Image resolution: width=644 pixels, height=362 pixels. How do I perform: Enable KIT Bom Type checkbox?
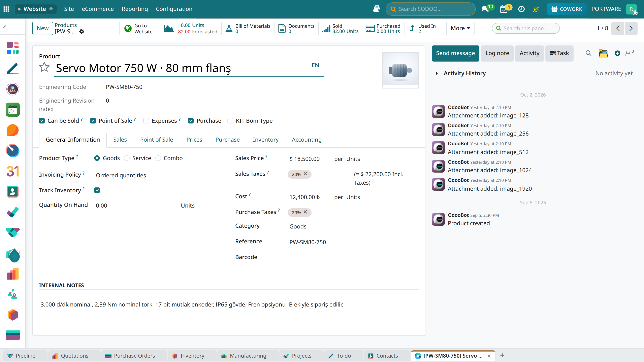[230, 121]
